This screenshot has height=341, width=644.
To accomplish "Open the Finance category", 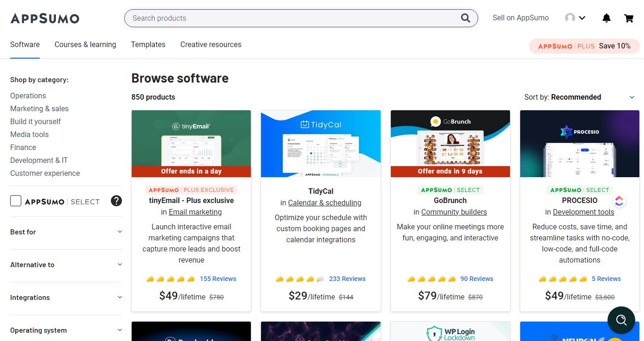I will (23, 148).
